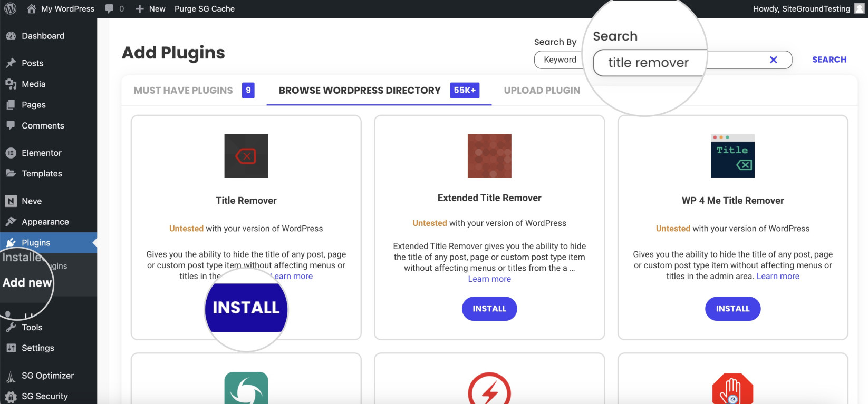
Task: Click the 55K+ directory count badge
Action: [x=465, y=90]
